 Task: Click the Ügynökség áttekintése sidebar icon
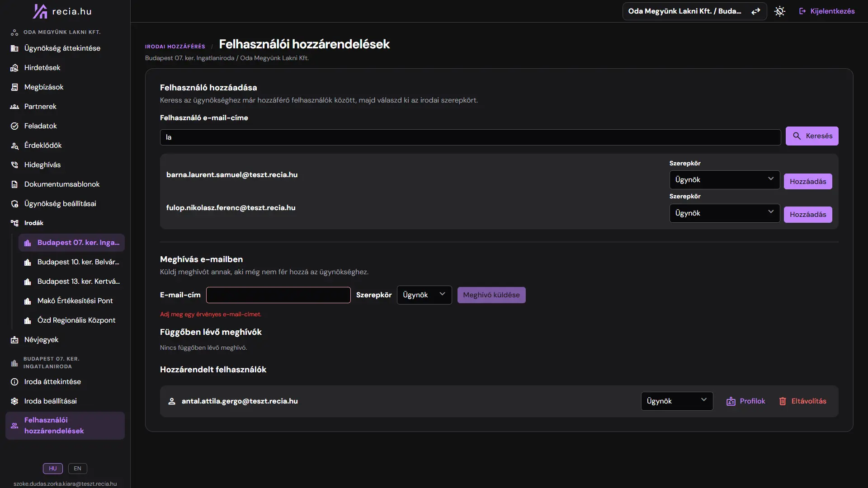(x=14, y=48)
